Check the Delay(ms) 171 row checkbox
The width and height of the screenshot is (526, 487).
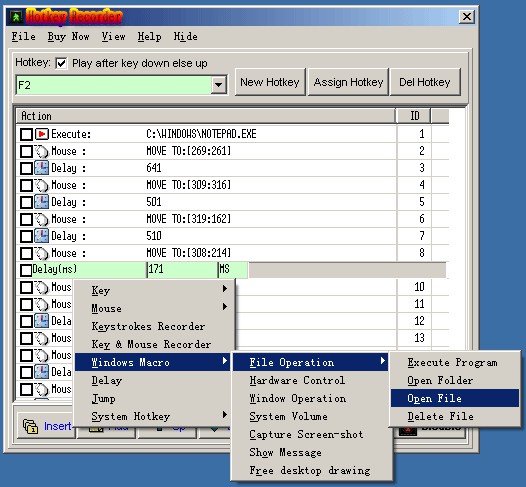click(x=26, y=270)
